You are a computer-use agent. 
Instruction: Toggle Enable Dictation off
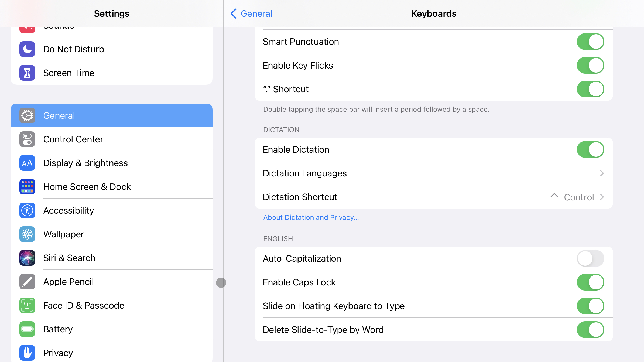click(x=590, y=149)
